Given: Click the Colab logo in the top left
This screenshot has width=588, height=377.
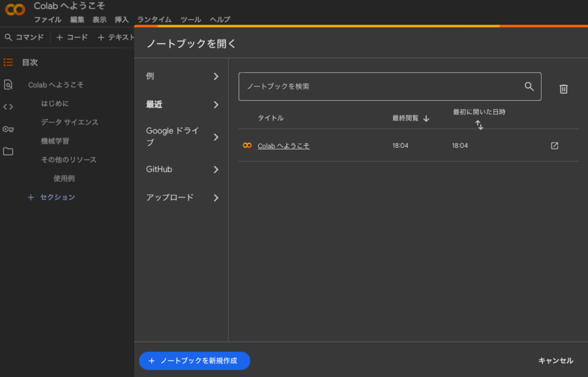Looking at the screenshot, I should tap(15, 10).
